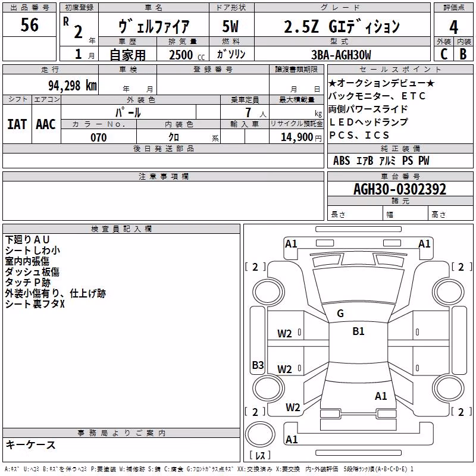The height and width of the screenshot is (476, 476).
Task: Click the 両側パワースライド line
Action: click(x=368, y=109)
